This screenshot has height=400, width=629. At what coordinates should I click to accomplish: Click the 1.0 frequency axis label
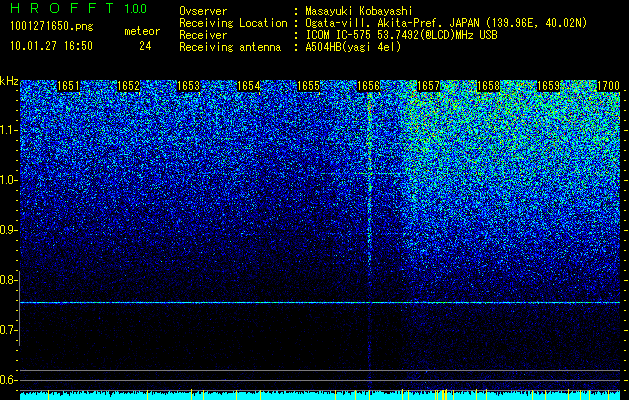[x=9, y=180]
